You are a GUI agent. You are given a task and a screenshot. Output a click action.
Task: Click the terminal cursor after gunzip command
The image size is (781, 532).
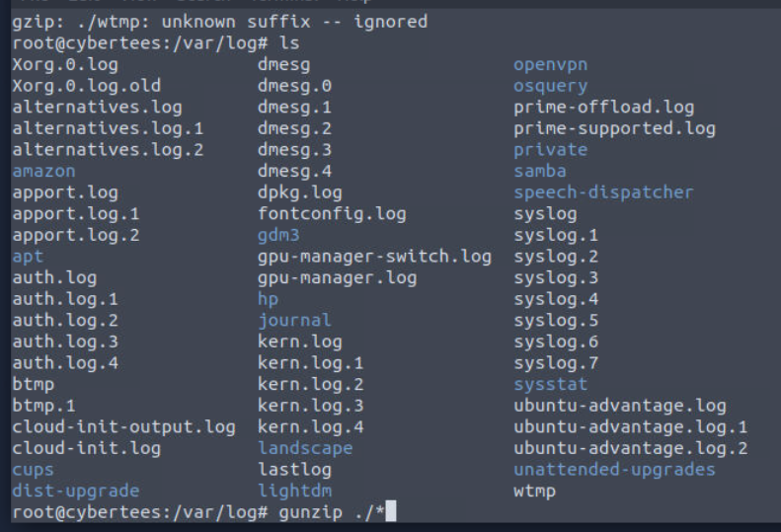[391, 511]
